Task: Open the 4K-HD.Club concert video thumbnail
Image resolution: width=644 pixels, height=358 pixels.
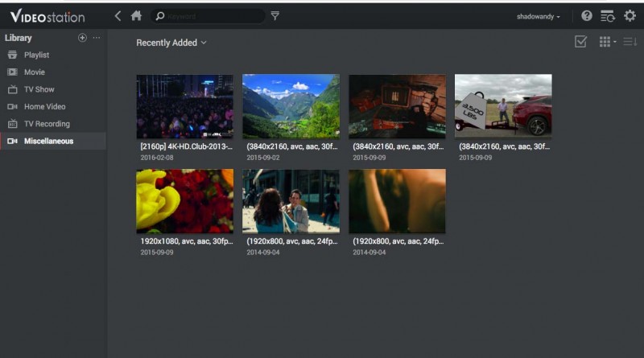Action: (184, 106)
